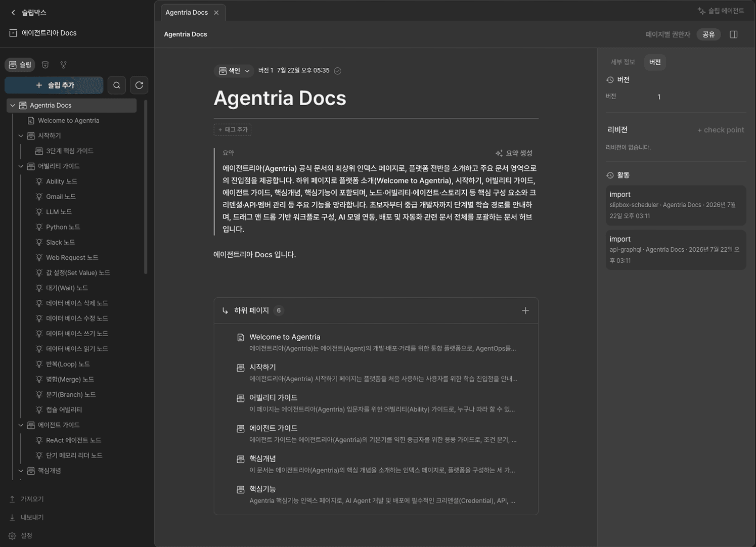Switch to the 버전 tab
756x547 pixels.
pyautogui.click(x=655, y=62)
